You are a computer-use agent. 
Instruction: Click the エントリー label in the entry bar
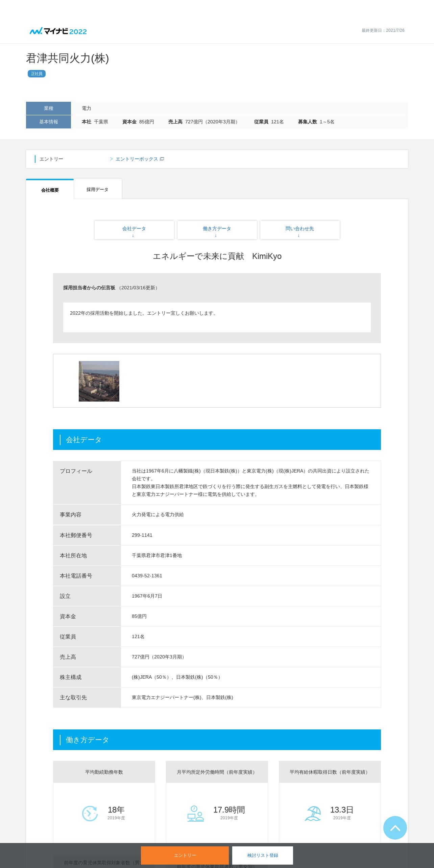pos(51,159)
